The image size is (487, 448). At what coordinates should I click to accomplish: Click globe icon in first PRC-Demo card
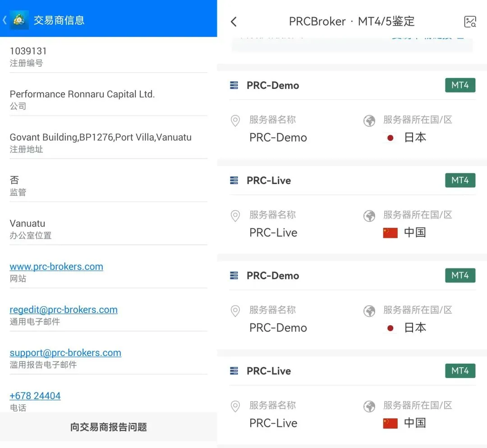coord(369,120)
